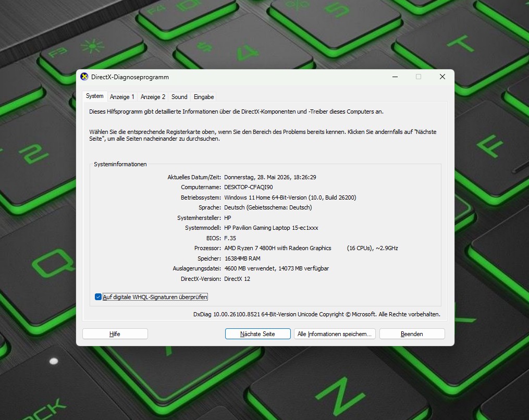This screenshot has width=529, height=420.
Task: Click the Computername label
Action: pos(201,187)
